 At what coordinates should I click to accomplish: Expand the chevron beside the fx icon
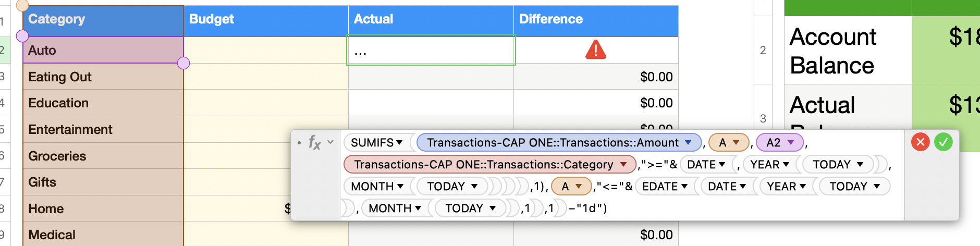coord(330,142)
